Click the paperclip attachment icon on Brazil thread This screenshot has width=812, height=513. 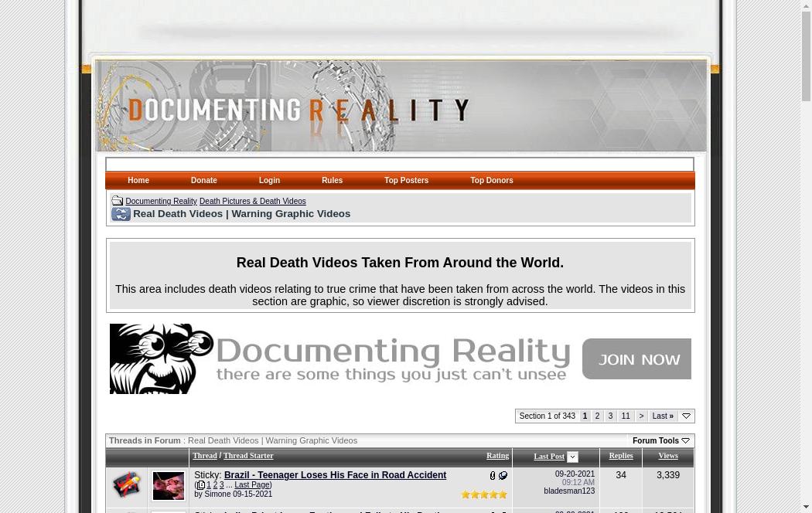(493, 476)
